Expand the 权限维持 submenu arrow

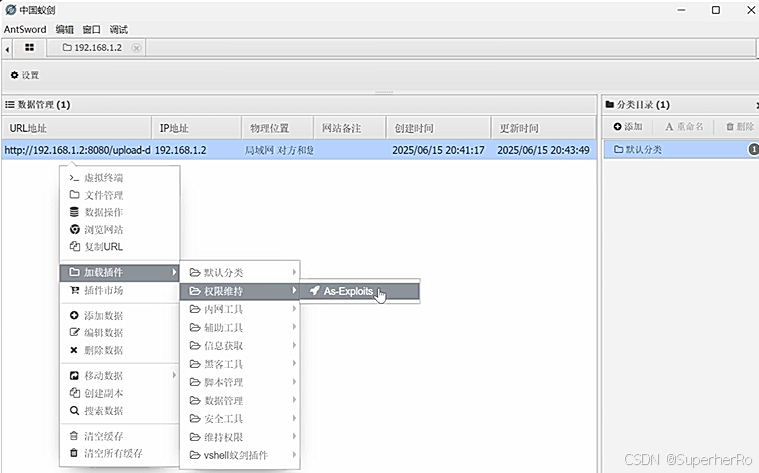[x=294, y=290]
